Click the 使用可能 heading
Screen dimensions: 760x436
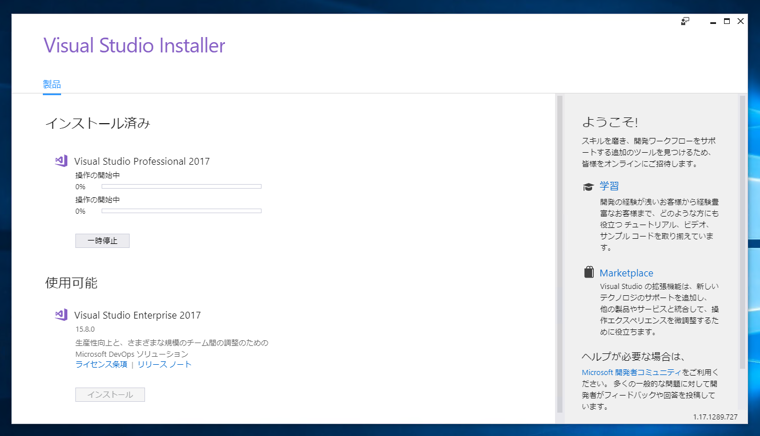point(71,283)
